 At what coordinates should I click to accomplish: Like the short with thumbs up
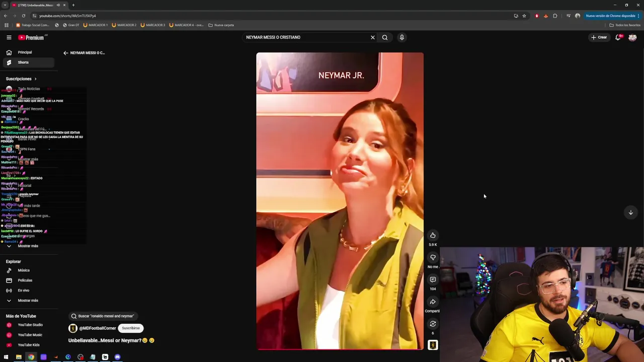[x=433, y=235]
